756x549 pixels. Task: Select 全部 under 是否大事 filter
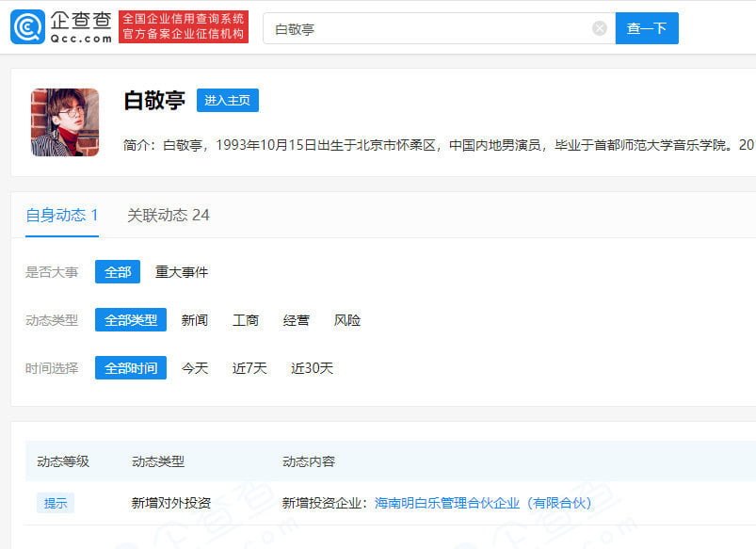tap(118, 272)
